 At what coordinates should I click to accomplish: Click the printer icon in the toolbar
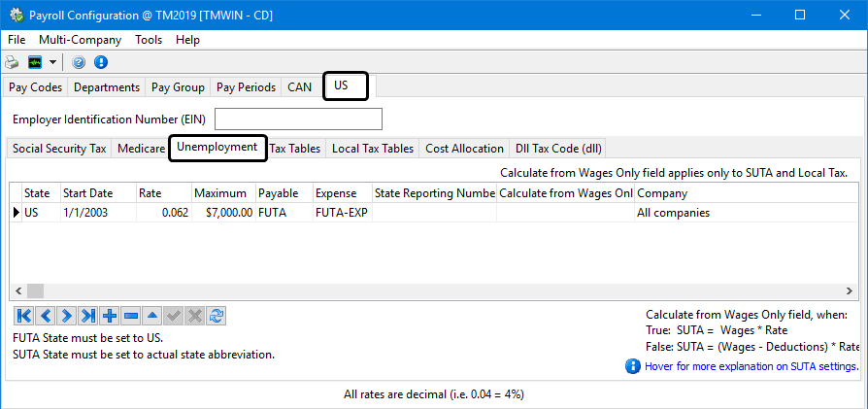click(13, 62)
